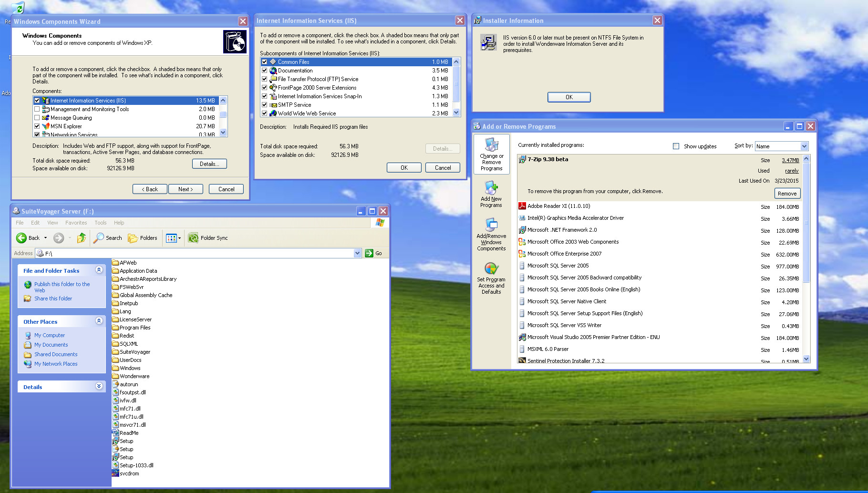
Task: Click scroll down arrow in installed programs list
Action: click(806, 359)
